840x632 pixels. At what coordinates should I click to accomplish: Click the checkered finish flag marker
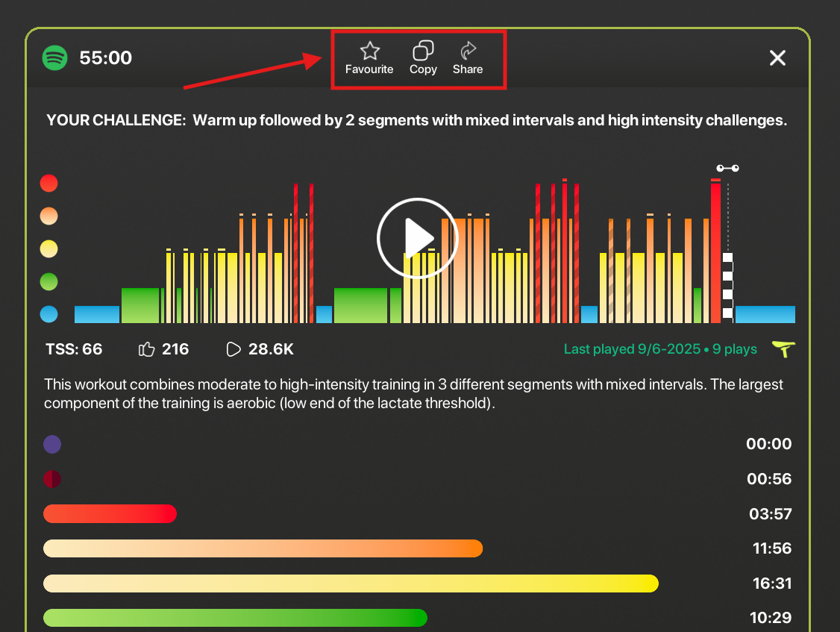727,287
